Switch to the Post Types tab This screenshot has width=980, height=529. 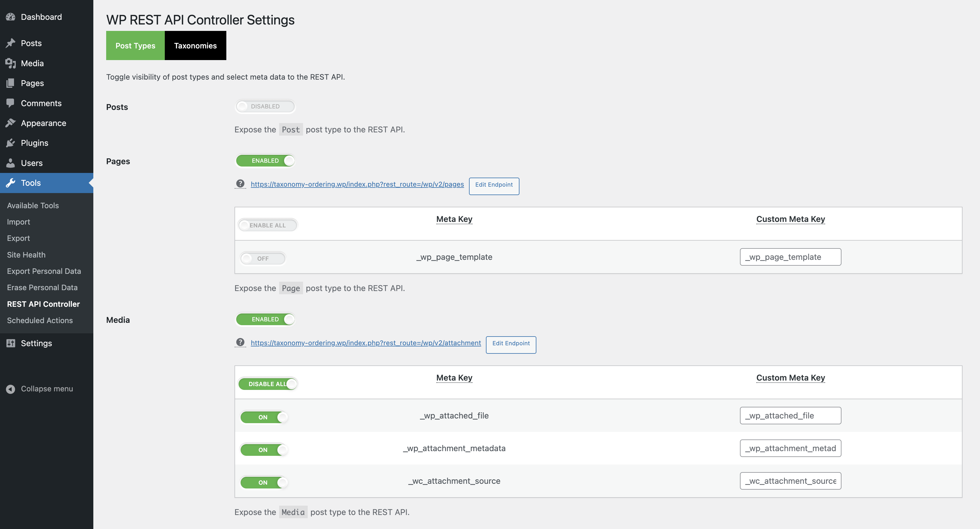[x=135, y=45]
